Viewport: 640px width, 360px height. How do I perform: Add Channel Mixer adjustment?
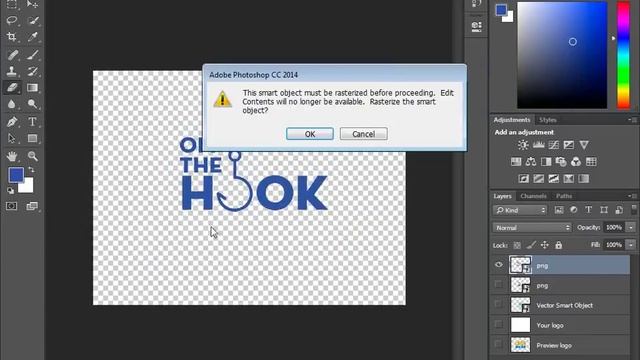point(576,162)
